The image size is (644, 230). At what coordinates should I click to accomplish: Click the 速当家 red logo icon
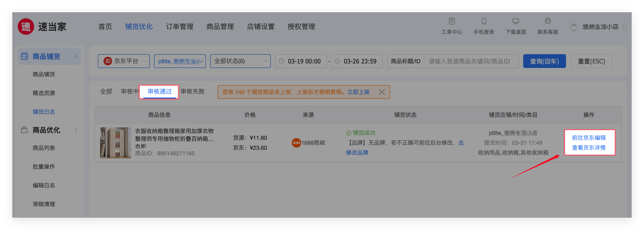click(26, 27)
